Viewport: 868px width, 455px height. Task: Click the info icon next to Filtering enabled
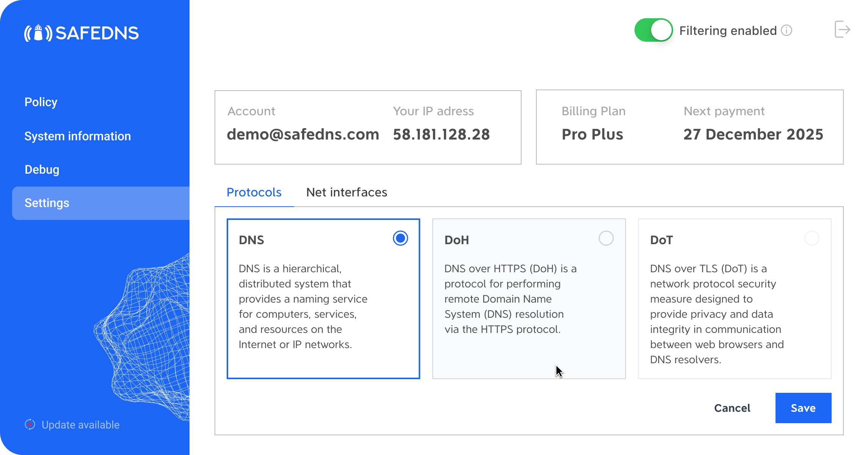[786, 30]
